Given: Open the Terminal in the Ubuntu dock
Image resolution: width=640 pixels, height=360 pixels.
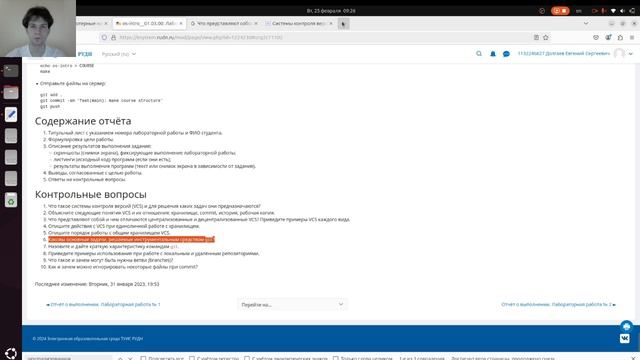Looking at the screenshot, I should (11, 71).
